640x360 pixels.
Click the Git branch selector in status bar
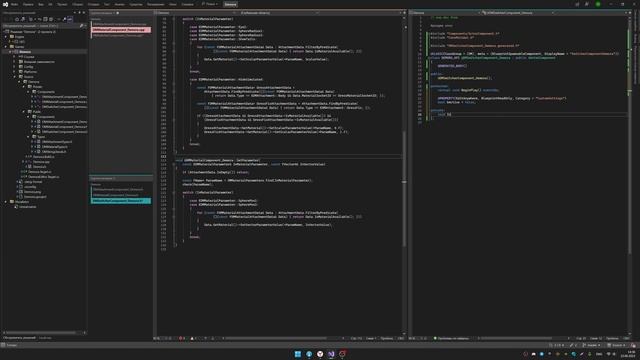[591, 345]
